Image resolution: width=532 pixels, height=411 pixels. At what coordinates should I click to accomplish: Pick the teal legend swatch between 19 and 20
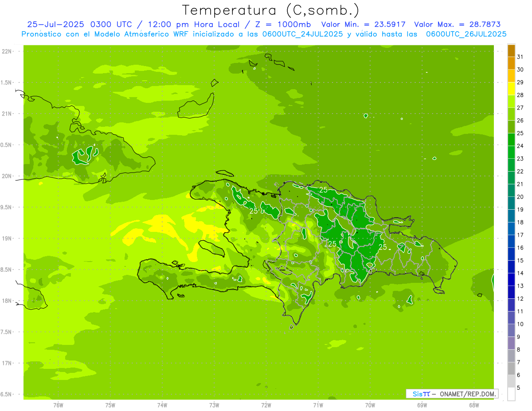511,204
